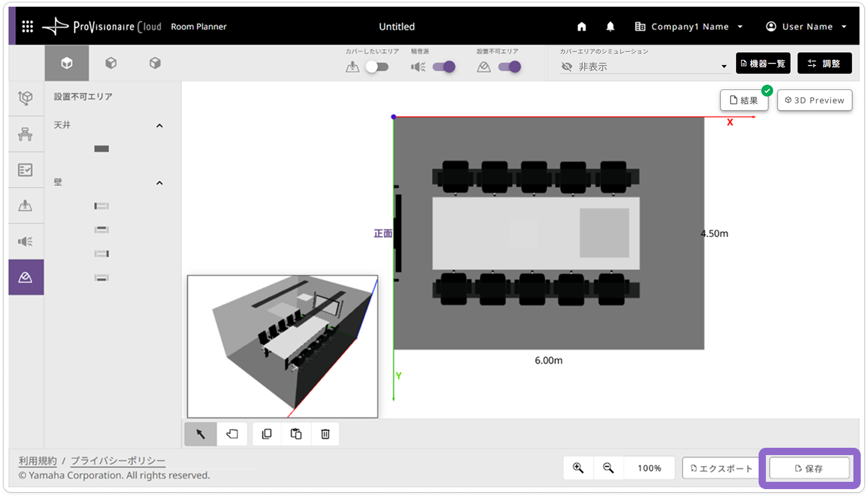
Task: Open the プライバシーポリシー link
Action: point(118,461)
